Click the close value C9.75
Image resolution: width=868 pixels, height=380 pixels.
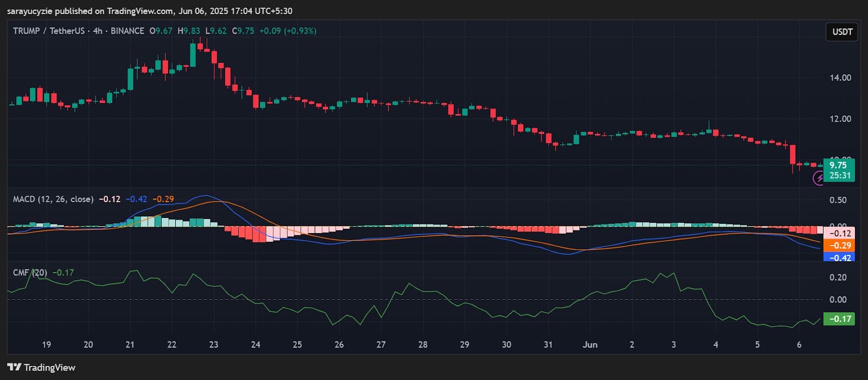243,31
